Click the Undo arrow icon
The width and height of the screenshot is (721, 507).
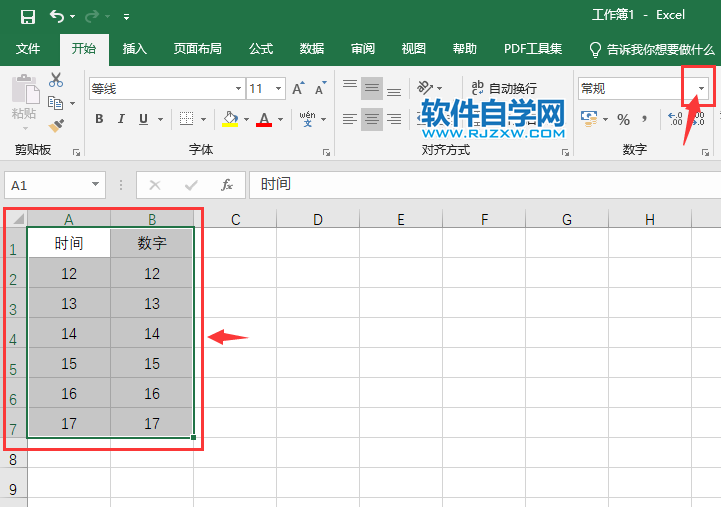pyautogui.click(x=57, y=17)
